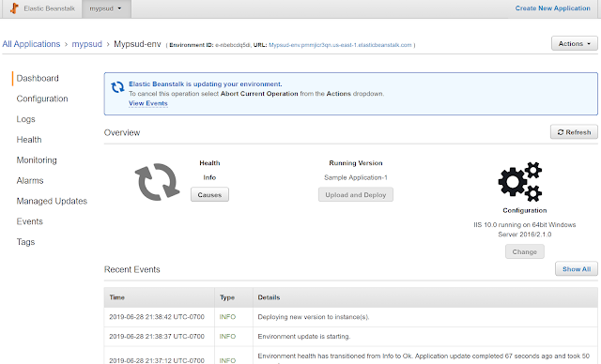Click the IIS 10.0 platform description text
Viewport: 601px width, 364px height.
tap(524, 229)
